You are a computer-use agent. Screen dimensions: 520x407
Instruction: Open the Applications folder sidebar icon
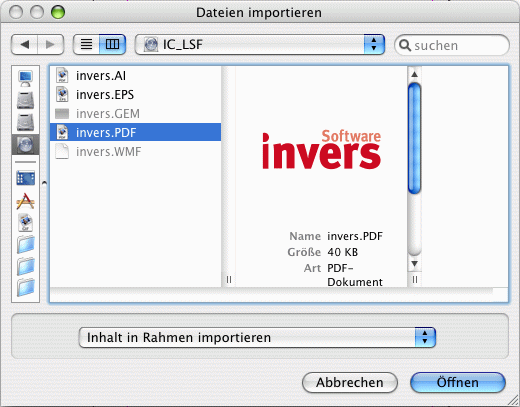point(25,201)
